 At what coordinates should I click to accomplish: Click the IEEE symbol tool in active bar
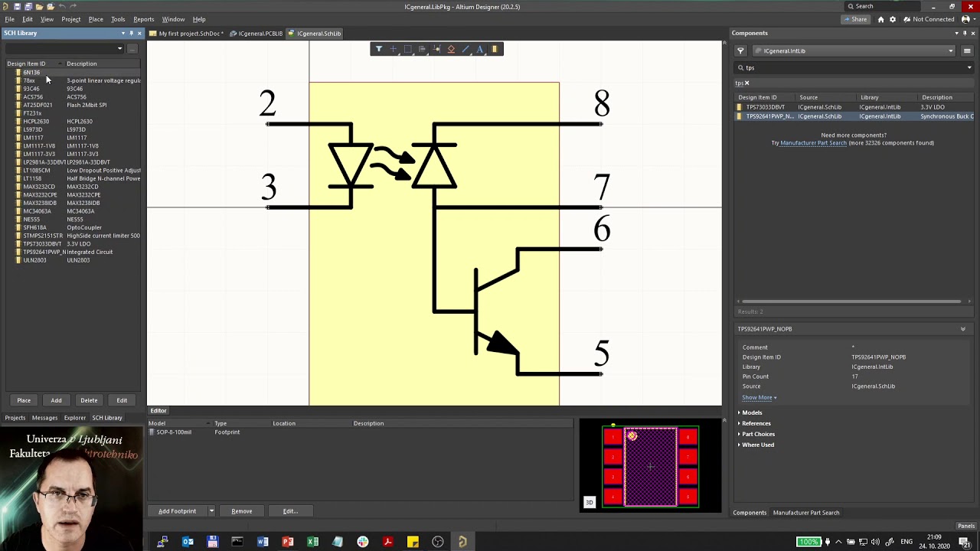pyautogui.click(x=451, y=49)
